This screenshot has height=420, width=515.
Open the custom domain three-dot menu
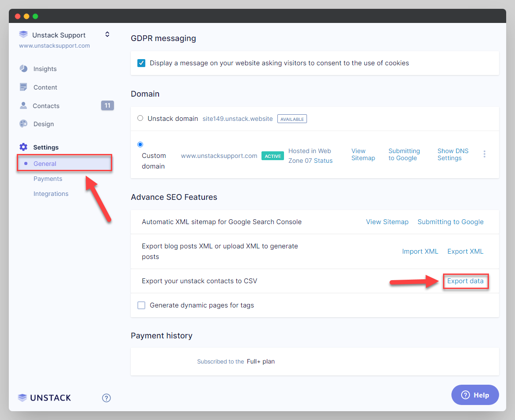coord(485,154)
